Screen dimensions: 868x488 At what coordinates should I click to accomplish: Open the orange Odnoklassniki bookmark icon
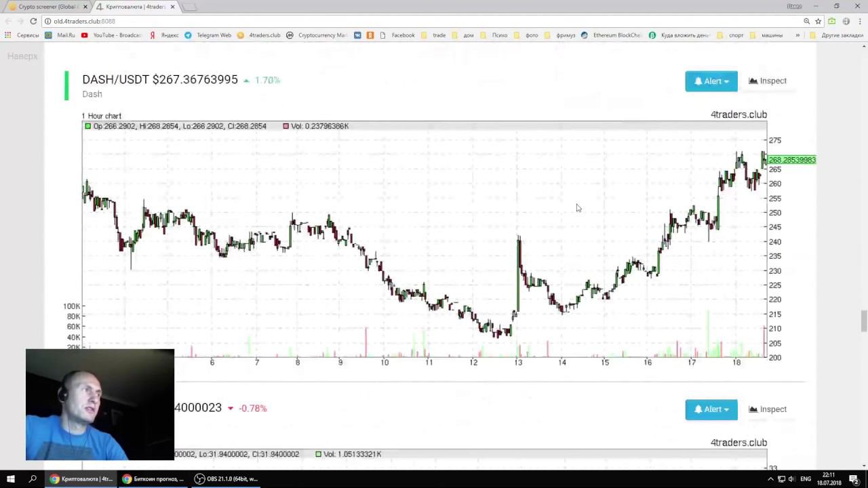(370, 35)
